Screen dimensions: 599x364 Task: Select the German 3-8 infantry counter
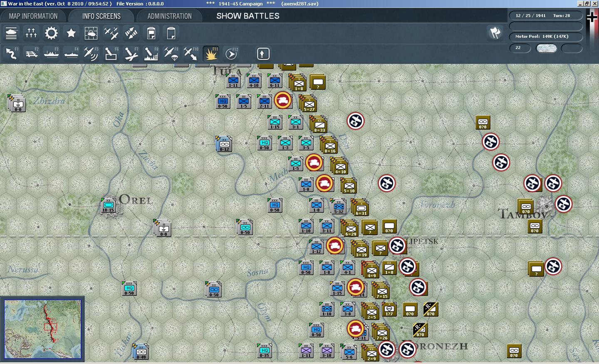coord(348,310)
